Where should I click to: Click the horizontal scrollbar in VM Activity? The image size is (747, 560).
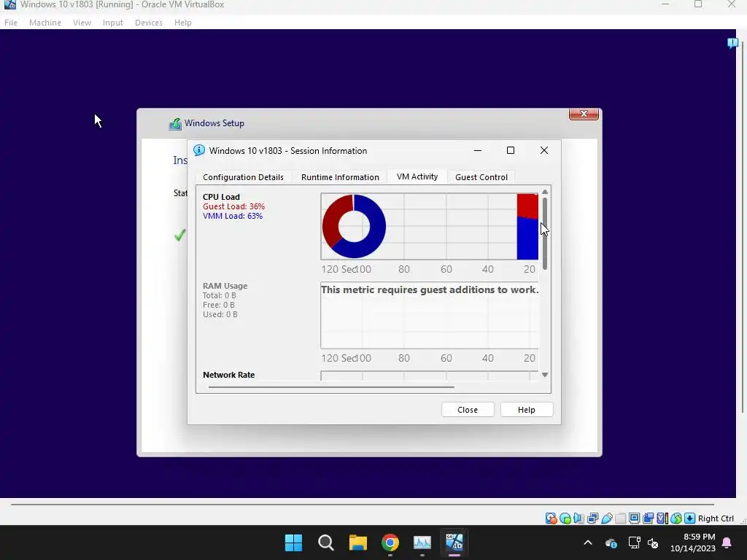(x=331, y=387)
